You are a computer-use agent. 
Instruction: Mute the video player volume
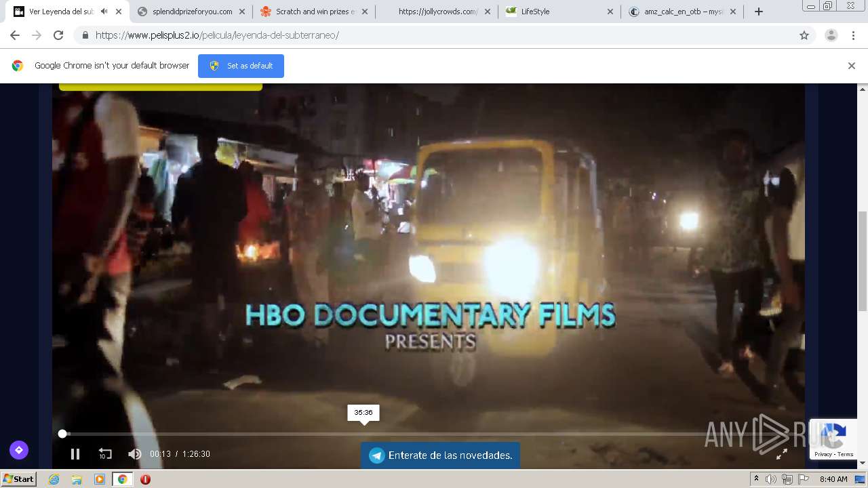point(135,454)
